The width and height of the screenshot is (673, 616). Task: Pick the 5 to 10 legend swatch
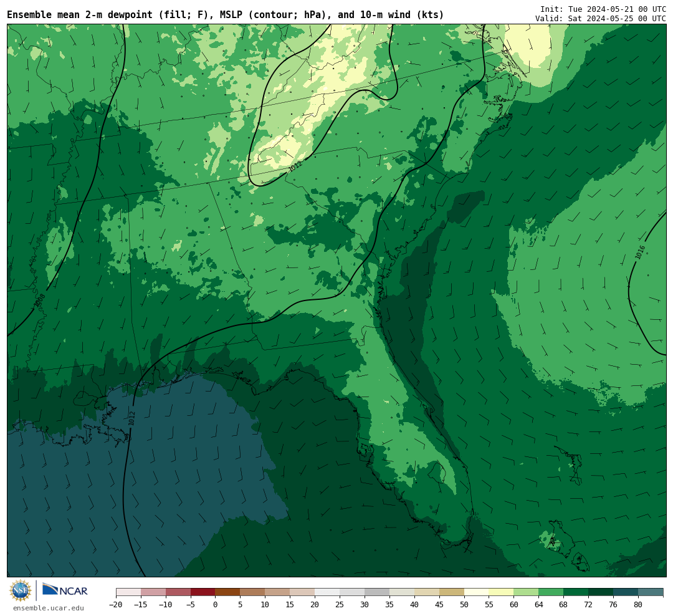click(253, 592)
